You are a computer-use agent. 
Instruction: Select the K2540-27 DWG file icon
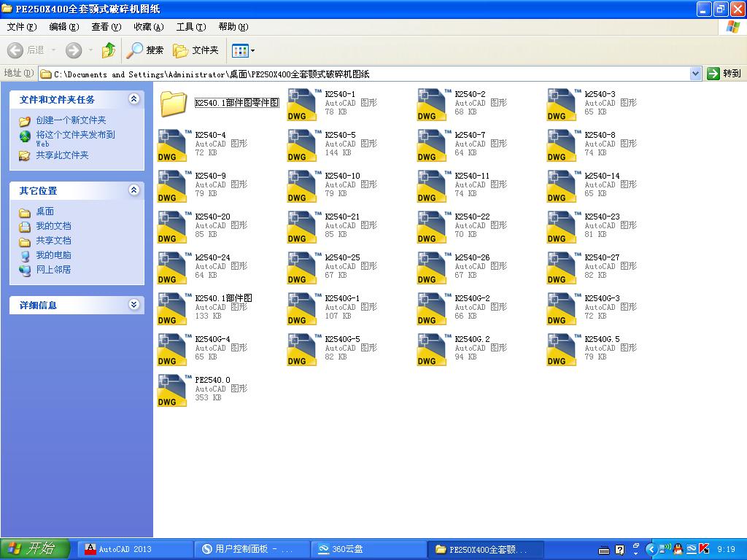click(x=562, y=268)
